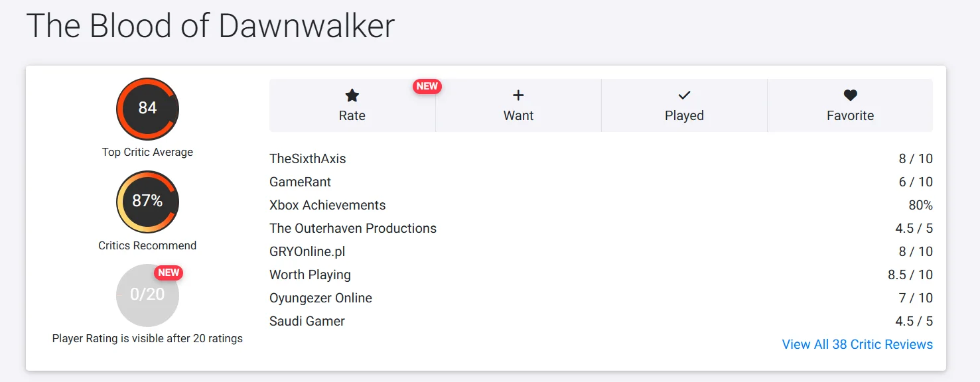Click Oyungezer Online score 7 / 10

[916, 298]
